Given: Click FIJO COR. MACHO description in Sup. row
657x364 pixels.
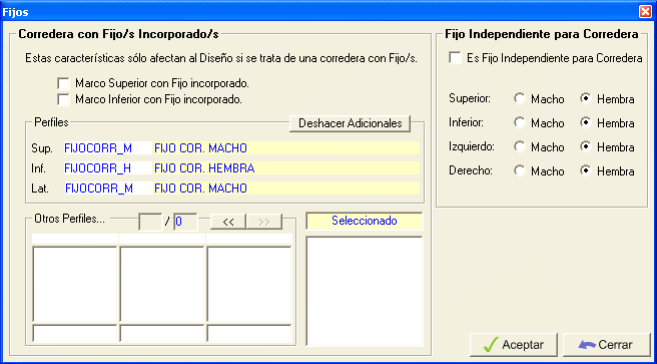Looking at the screenshot, I should 286,148.
